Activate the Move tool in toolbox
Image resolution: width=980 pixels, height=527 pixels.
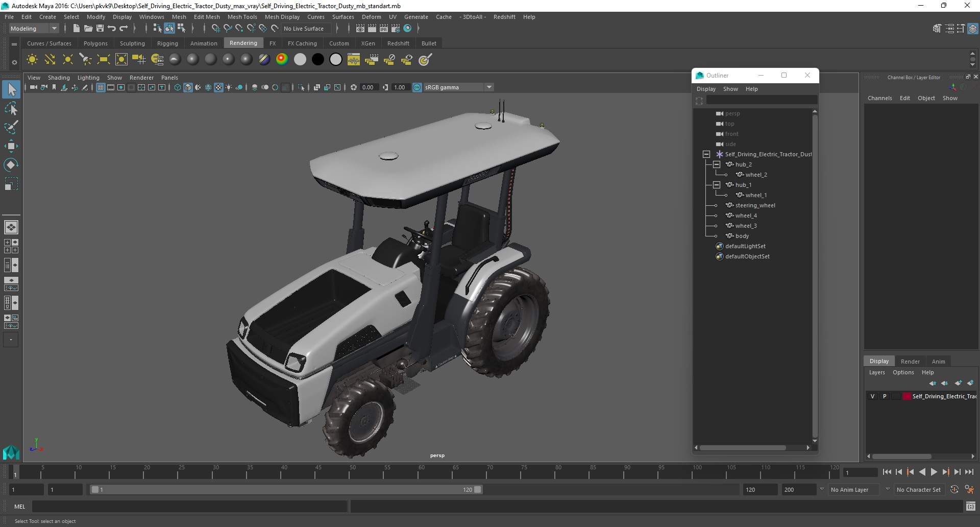click(x=11, y=146)
